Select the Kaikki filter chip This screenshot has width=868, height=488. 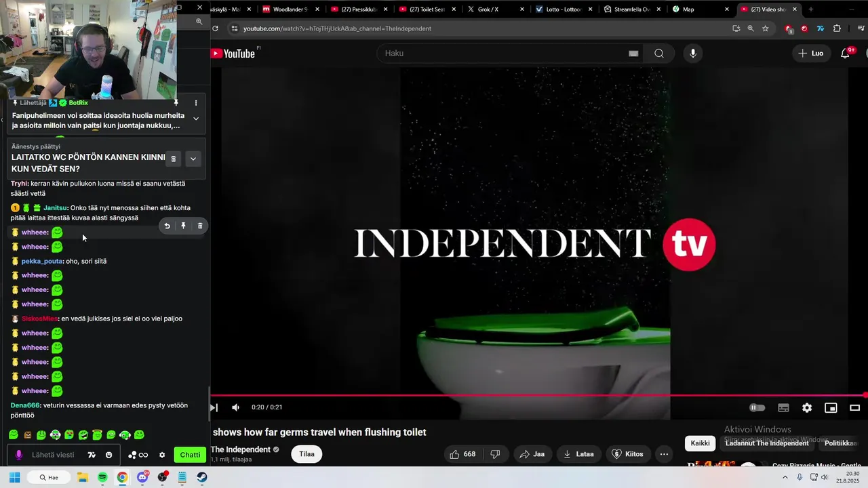point(700,443)
